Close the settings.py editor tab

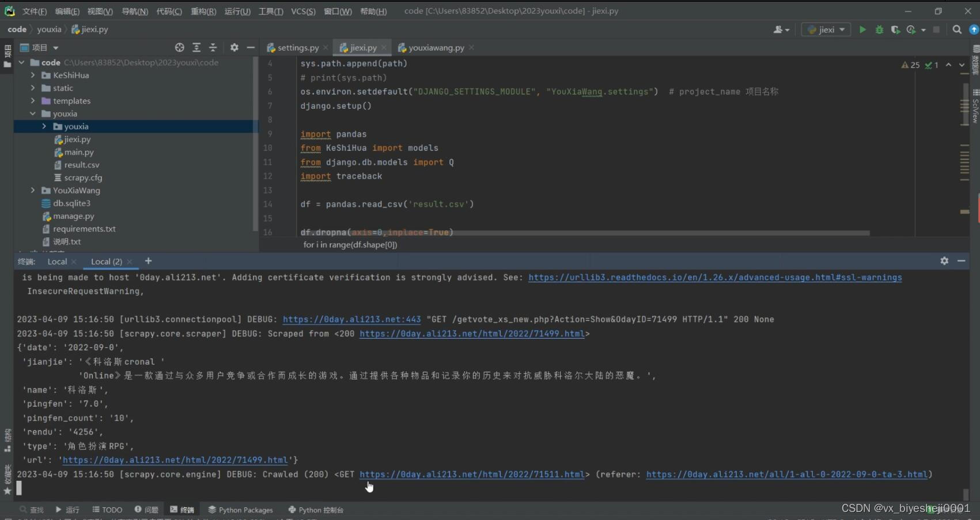click(x=326, y=48)
